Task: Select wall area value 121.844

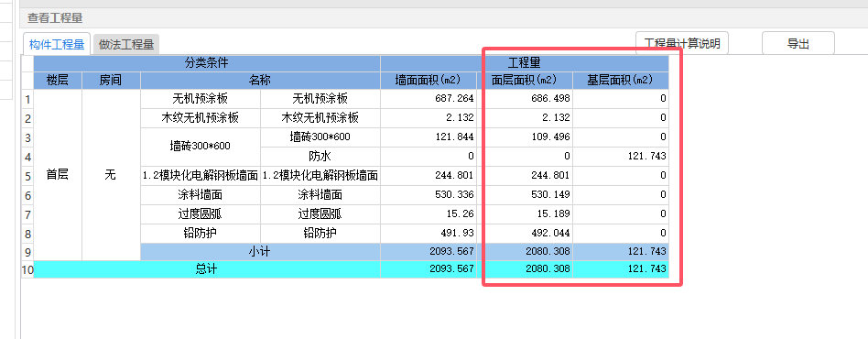Action: pos(428,137)
